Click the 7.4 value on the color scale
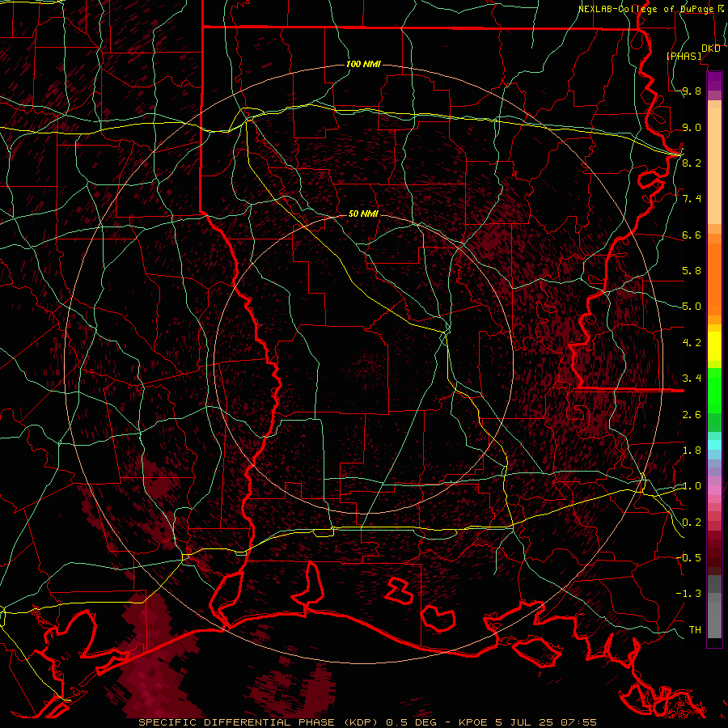The image size is (728, 728). [692, 199]
